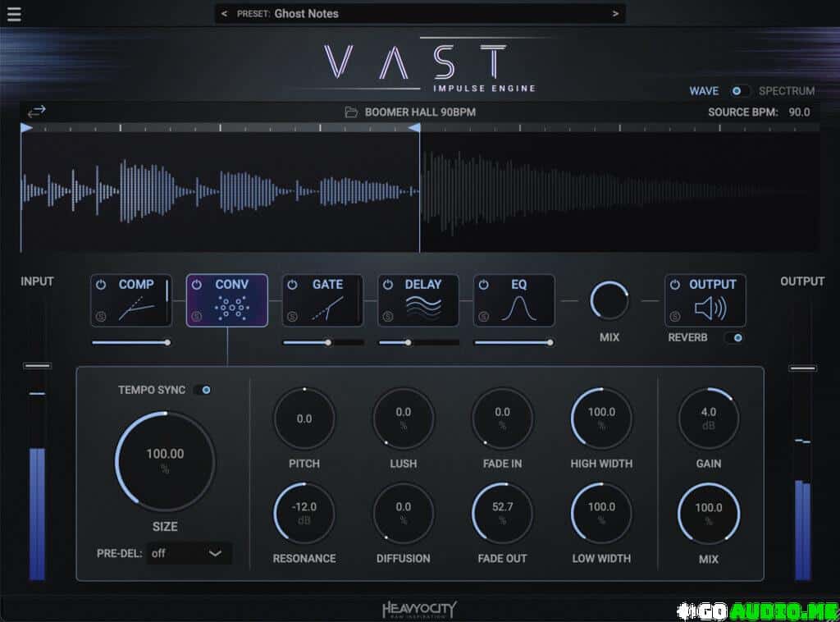This screenshot has height=622, width=840.
Task: Turn off the DELAY module power icon
Action: pos(388,285)
